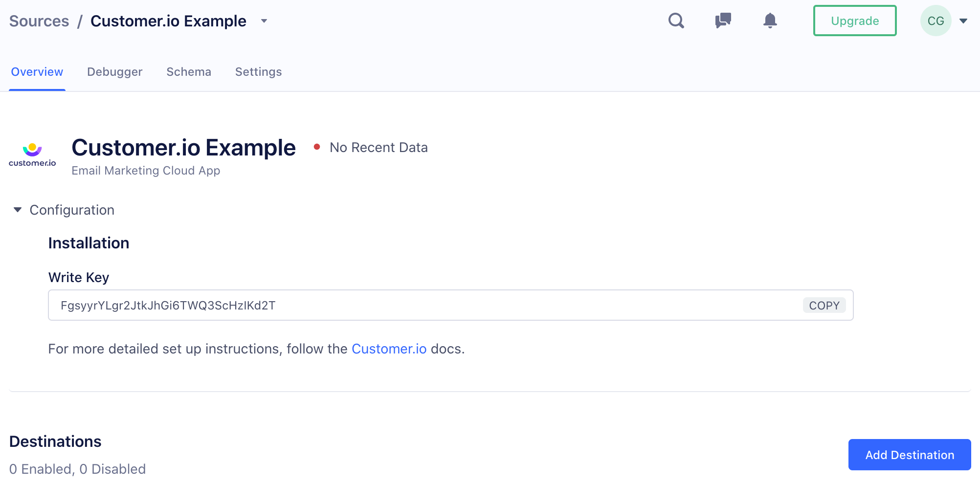The height and width of the screenshot is (484, 980).
Task: Switch to the Debugger tab
Action: [x=115, y=72]
